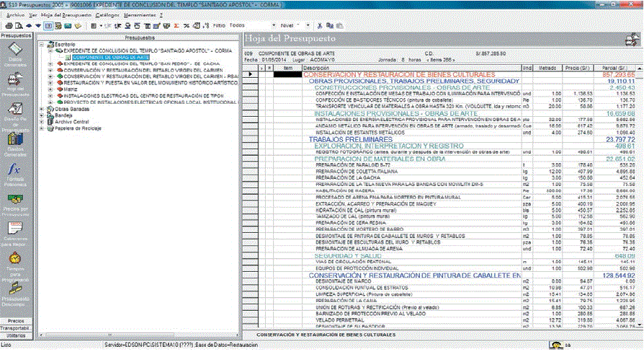Collapse the Escritorio tree node
Viewport: 644px width, 352px height.
point(43,44)
